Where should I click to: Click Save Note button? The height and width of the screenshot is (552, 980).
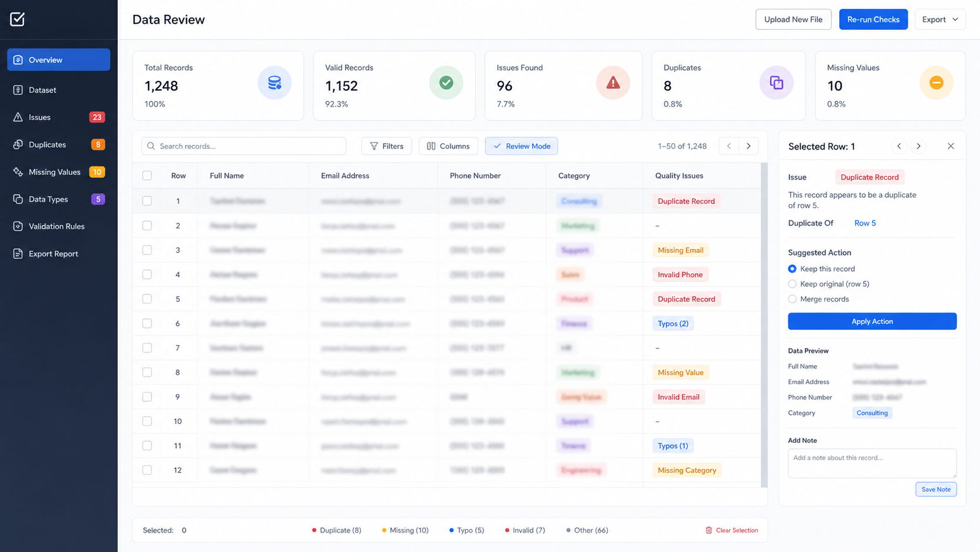pos(936,489)
